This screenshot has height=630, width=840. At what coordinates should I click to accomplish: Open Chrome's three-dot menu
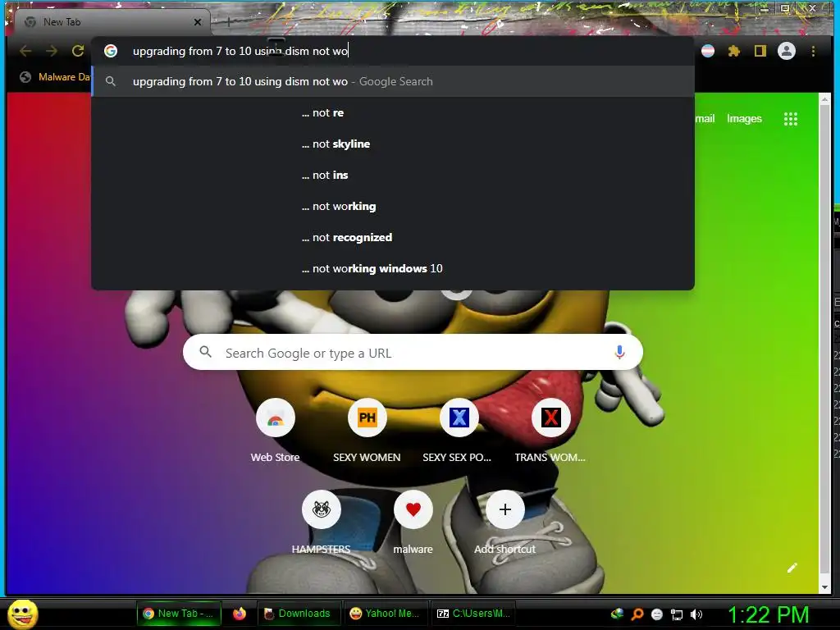pos(813,51)
